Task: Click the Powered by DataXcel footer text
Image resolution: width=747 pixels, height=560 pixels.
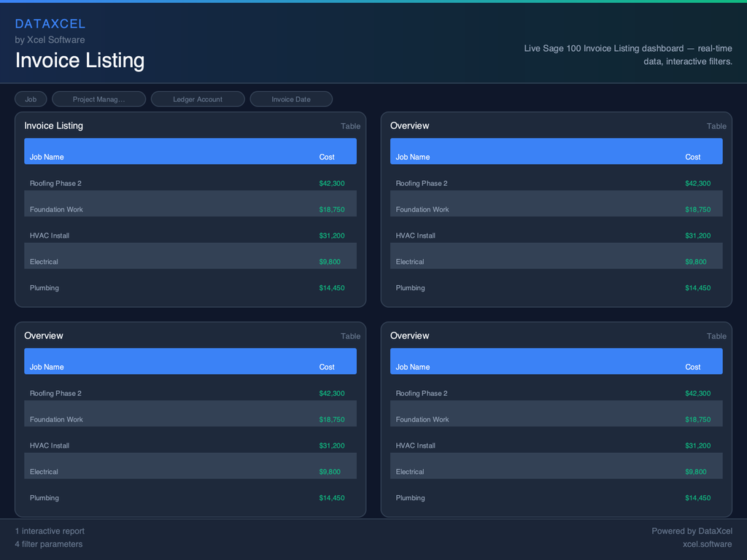Action: [692, 531]
